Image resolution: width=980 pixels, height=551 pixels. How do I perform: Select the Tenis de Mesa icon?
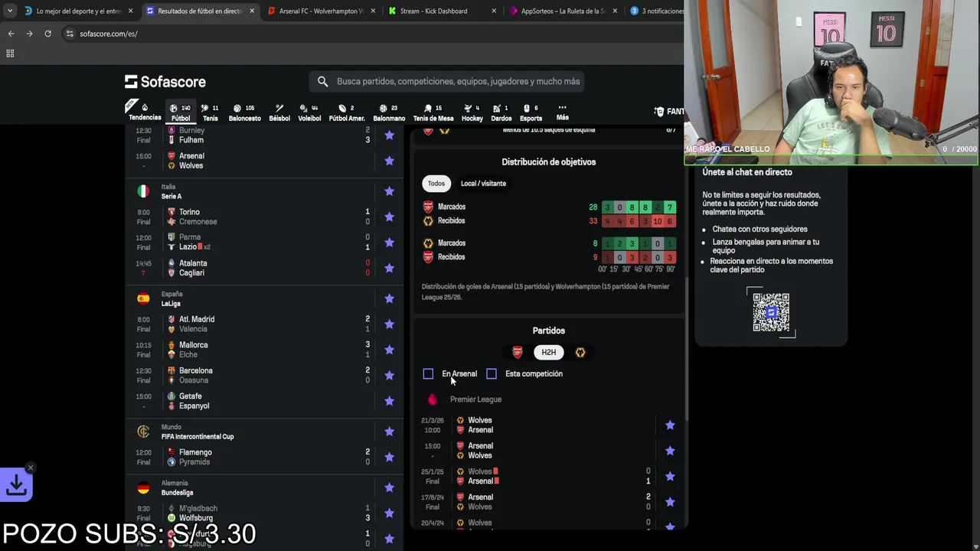tap(428, 108)
